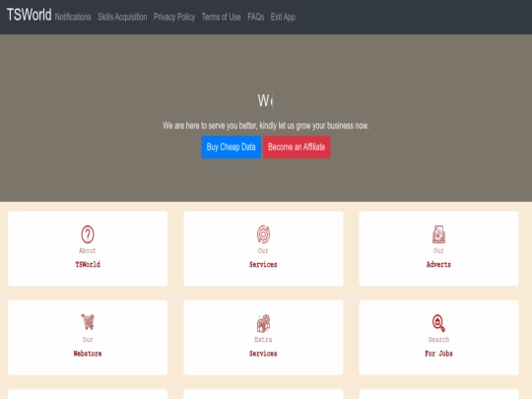532x399 pixels.
Task: Click the Webstore shopping cart icon
Action: [x=88, y=322]
